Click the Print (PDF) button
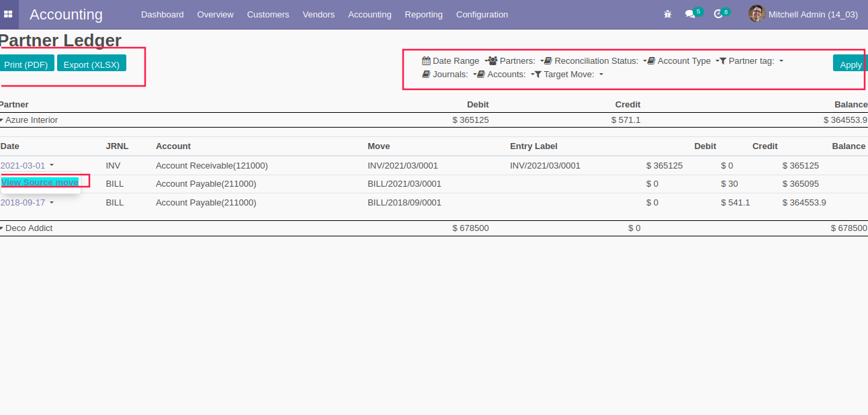Viewport: 868px width, 415px height. point(26,64)
